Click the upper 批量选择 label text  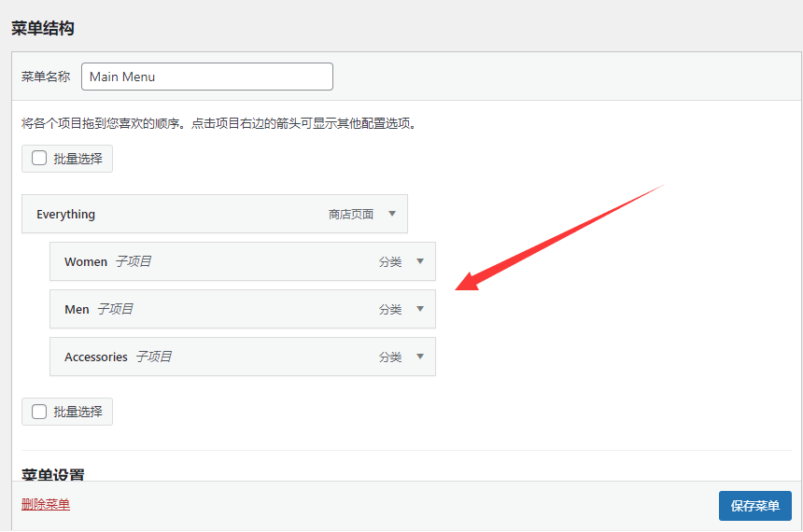(77, 159)
